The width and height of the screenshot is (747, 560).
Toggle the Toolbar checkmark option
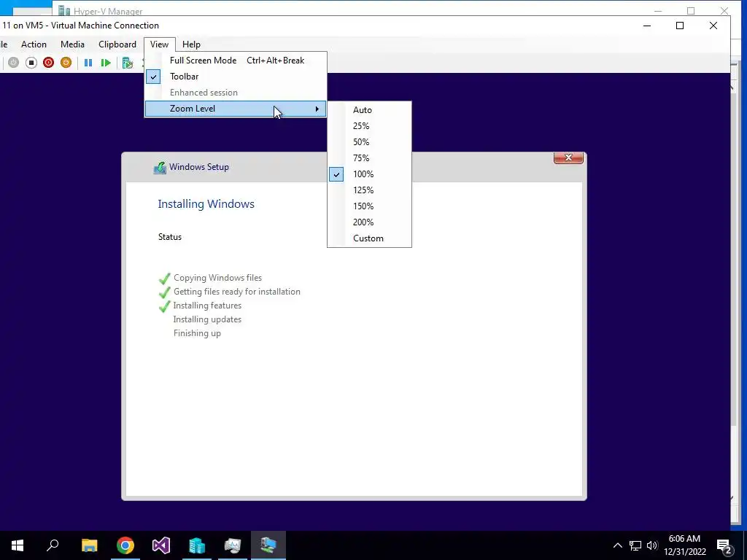click(236, 76)
